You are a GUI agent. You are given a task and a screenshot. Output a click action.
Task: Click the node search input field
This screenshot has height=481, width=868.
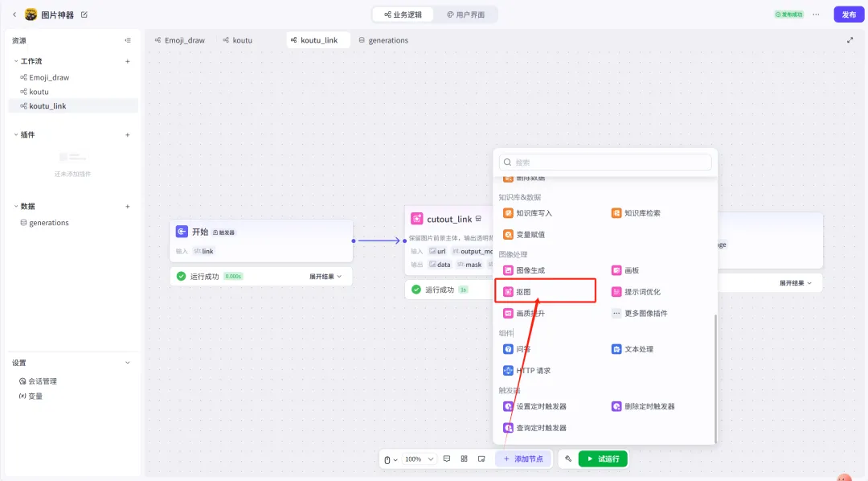[605, 162]
